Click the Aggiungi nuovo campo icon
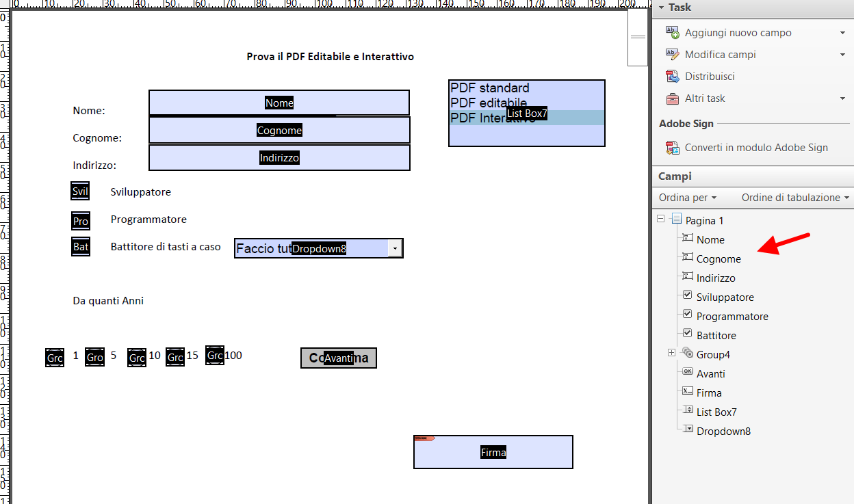The width and height of the screenshot is (854, 504). coord(672,33)
